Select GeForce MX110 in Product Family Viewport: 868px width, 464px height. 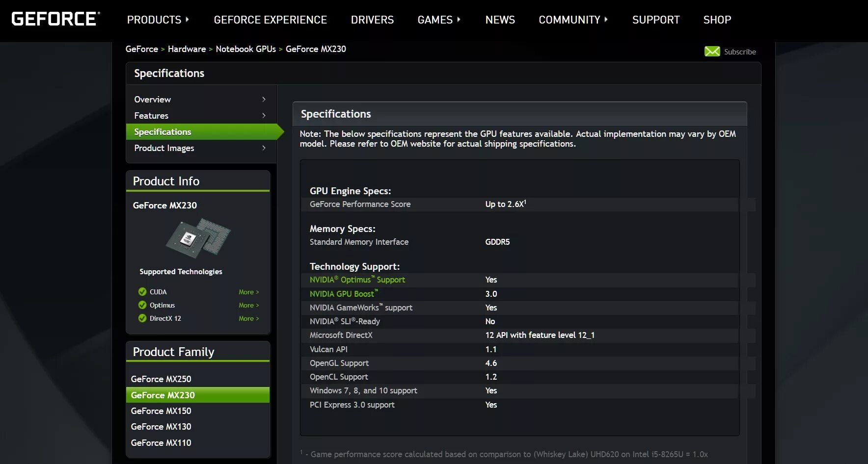tap(161, 443)
